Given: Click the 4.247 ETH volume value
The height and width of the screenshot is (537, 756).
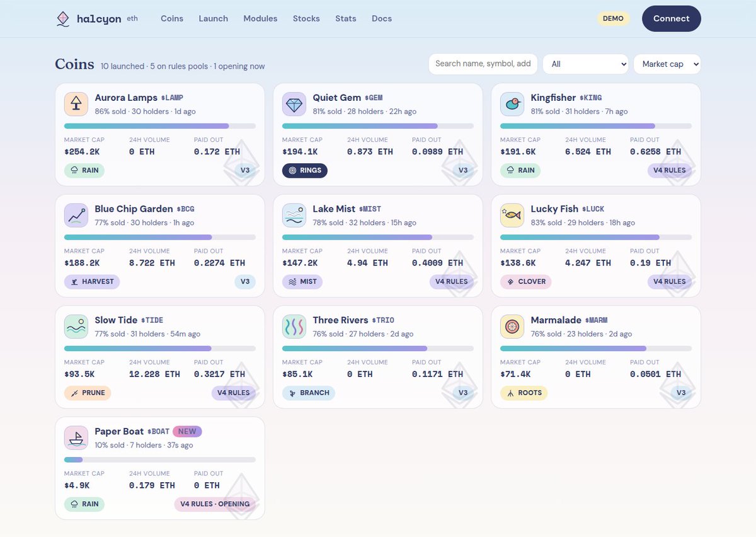Looking at the screenshot, I should (x=588, y=263).
